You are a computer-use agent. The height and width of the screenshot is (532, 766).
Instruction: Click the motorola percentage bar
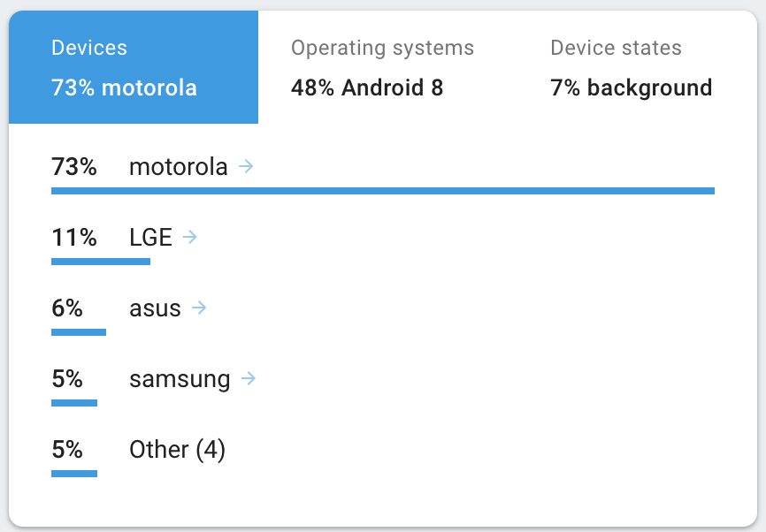click(x=382, y=189)
